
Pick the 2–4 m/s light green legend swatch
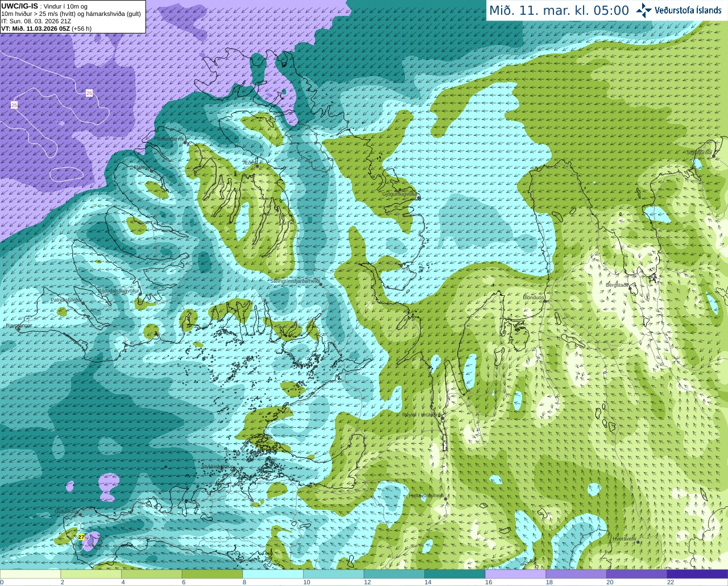(x=91, y=574)
